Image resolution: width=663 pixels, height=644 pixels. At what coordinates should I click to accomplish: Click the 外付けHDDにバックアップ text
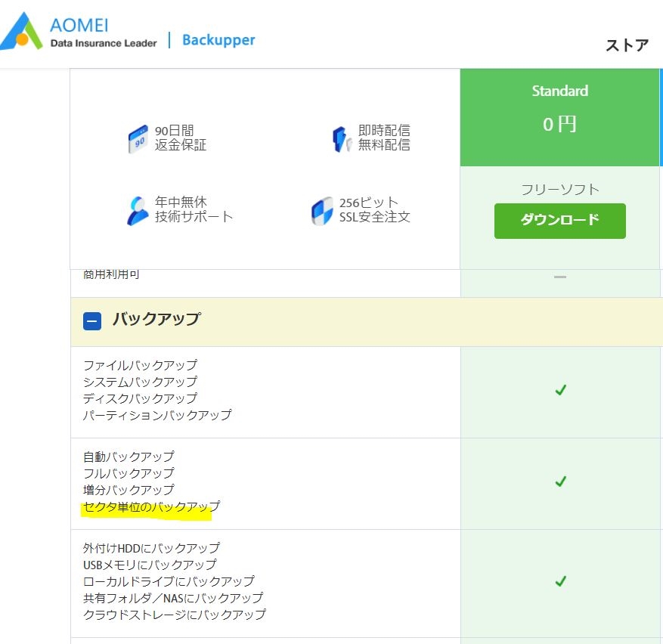[x=151, y=548]
